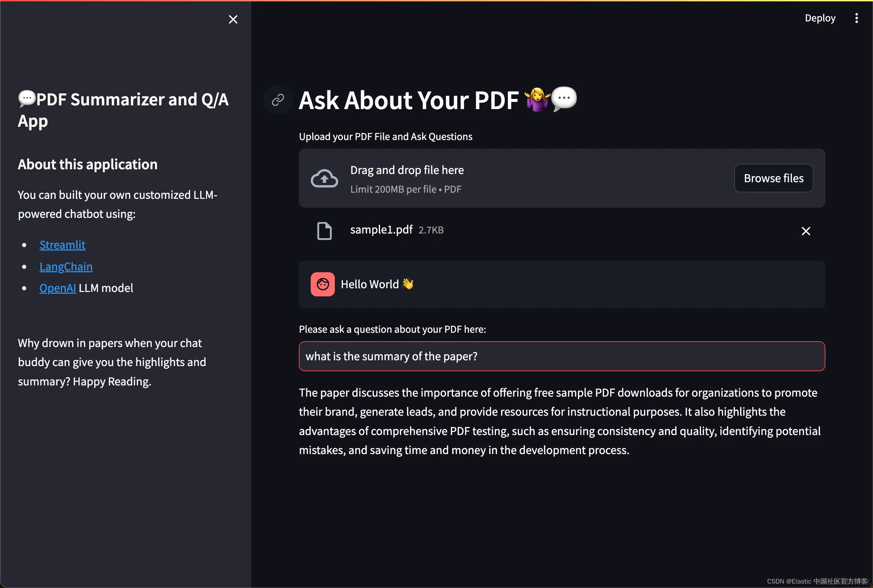Click the sample1.pdf file name

tap(381, 229)
